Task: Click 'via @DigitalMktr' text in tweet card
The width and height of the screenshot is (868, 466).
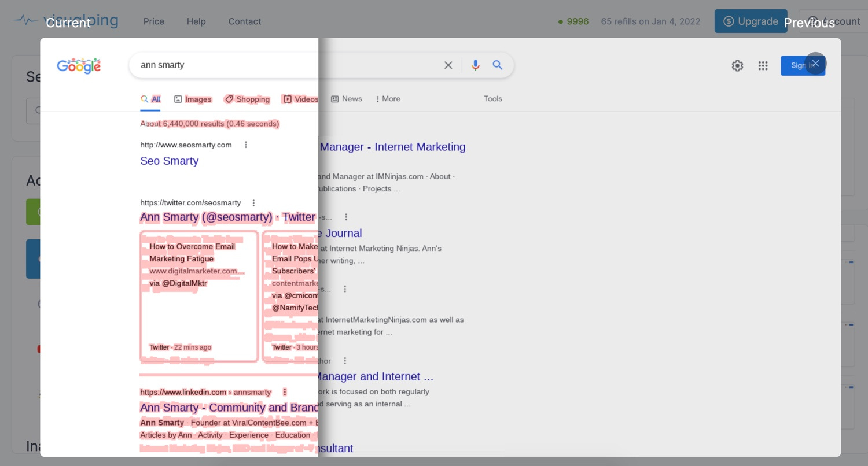Action: click(178, 283)
